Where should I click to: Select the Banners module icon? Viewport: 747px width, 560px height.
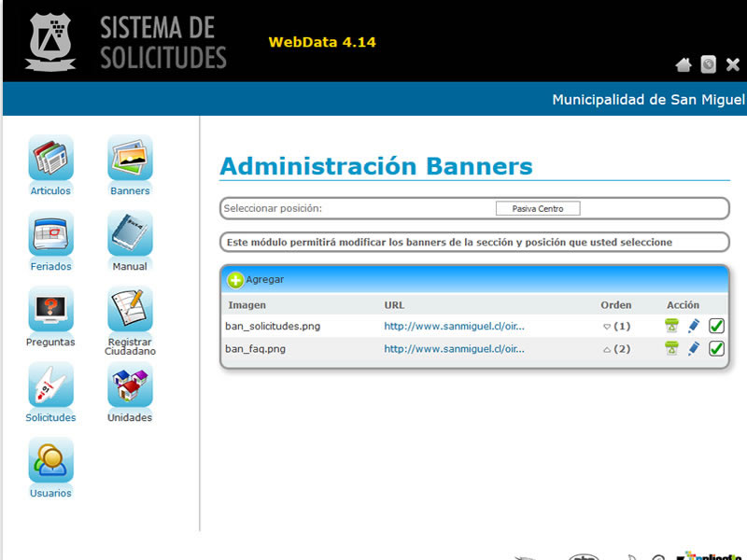pyautogui.click(x=129, y=159)
